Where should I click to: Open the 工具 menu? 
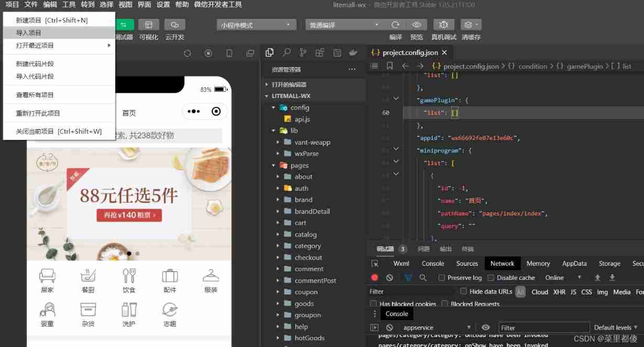[69, 5]
